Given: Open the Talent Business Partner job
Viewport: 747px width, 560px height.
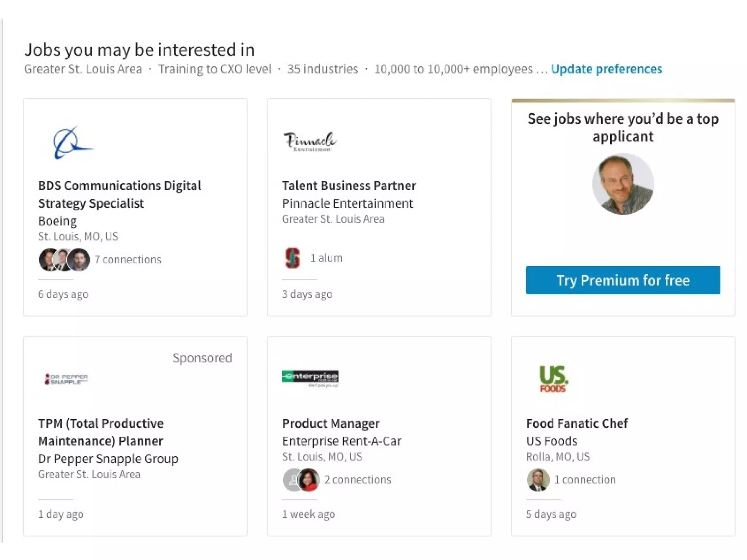Looking at the screenshot, I should [x=349, y=186].
